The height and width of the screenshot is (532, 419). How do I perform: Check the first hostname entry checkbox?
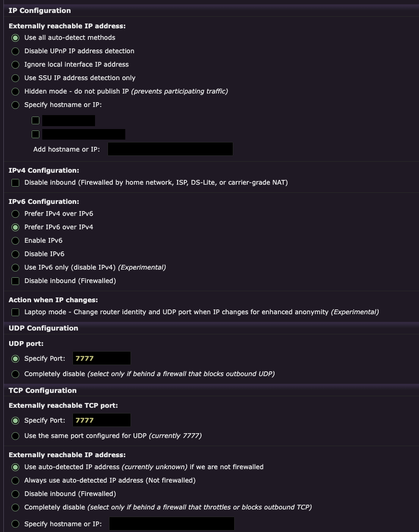tap(35, 120)
